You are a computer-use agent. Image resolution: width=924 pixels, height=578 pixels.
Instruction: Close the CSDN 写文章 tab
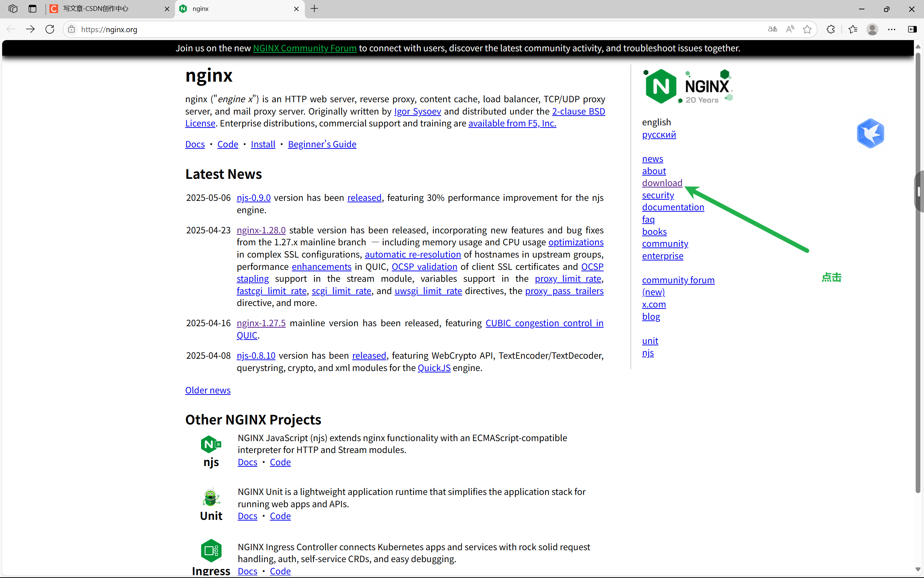pyautogui.click(x=167, y=9)
